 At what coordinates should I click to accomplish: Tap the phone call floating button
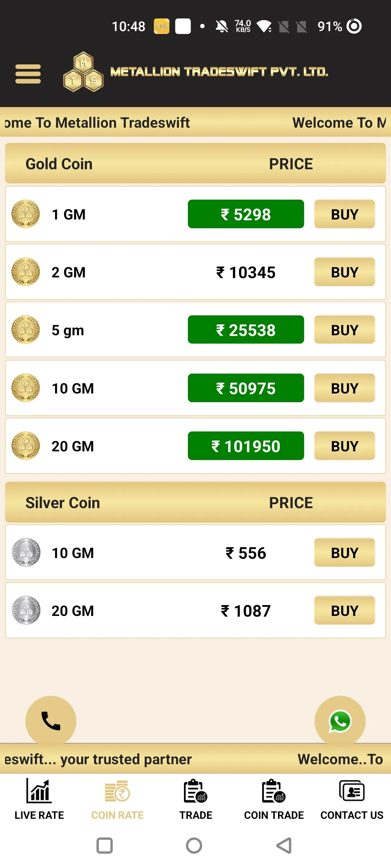pyautogui.click(x=51, y=721)
